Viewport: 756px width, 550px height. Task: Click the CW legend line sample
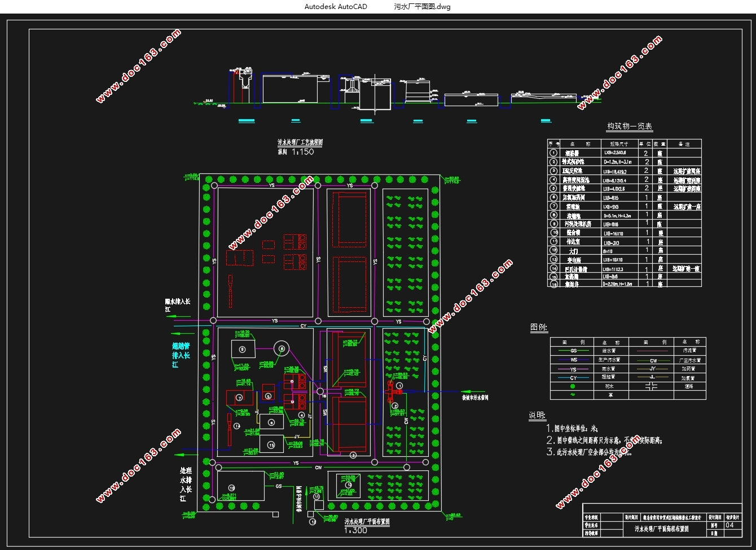(653, 360)
